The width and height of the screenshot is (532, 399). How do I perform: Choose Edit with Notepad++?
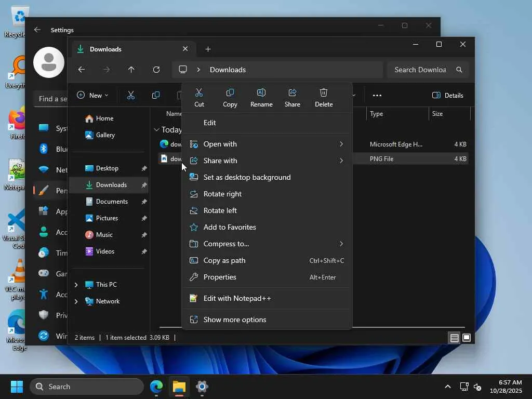(267, 299)
